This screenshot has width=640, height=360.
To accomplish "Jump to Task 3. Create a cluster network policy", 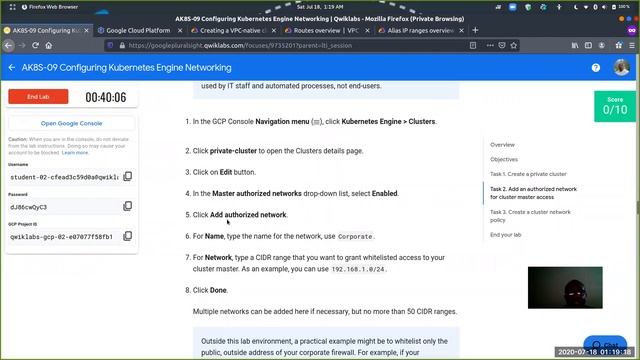I will coord(530,216).
